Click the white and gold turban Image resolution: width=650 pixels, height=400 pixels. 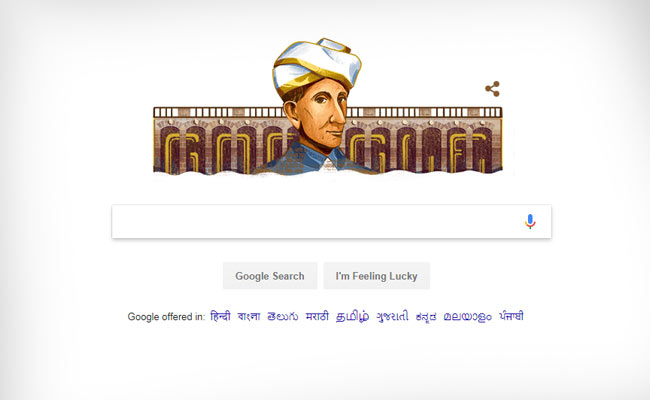(317, 64)
